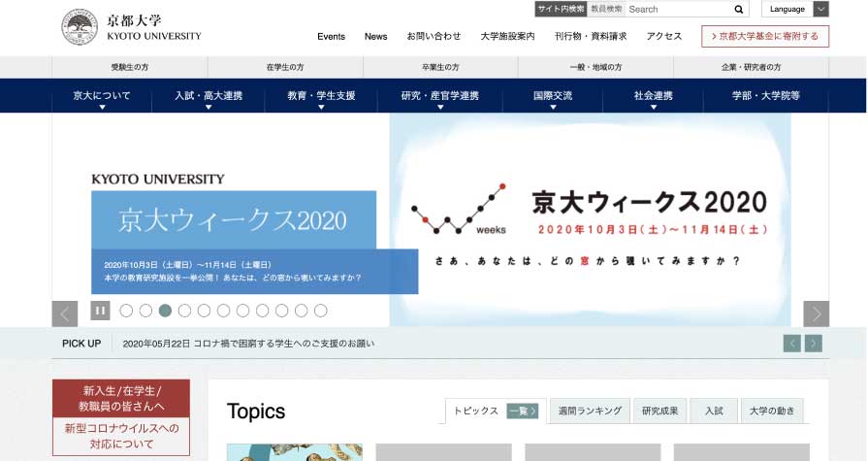Select the second slide indicator dot
Image resolution: width=868 pixels, height=461 pixels.
(x=145, y=311)
